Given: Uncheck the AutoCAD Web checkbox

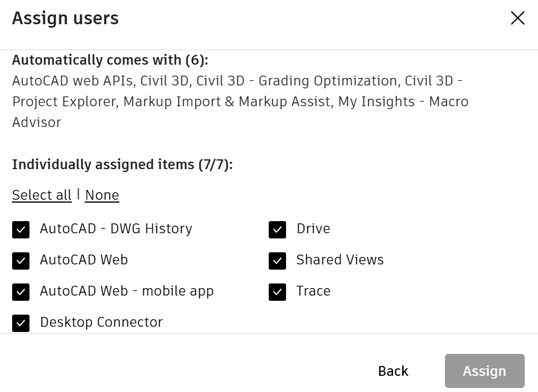Looking at the screenshot, I should 21,260.
